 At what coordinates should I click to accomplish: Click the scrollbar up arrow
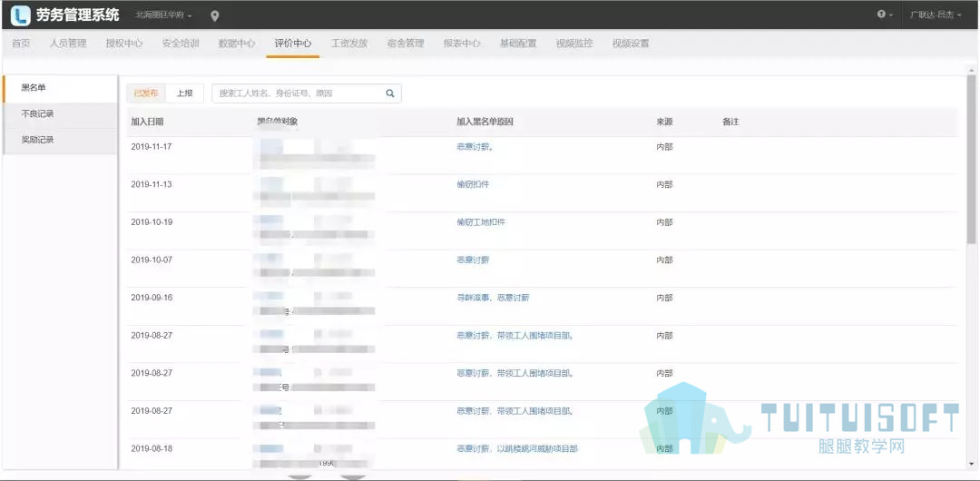point(971,70)
